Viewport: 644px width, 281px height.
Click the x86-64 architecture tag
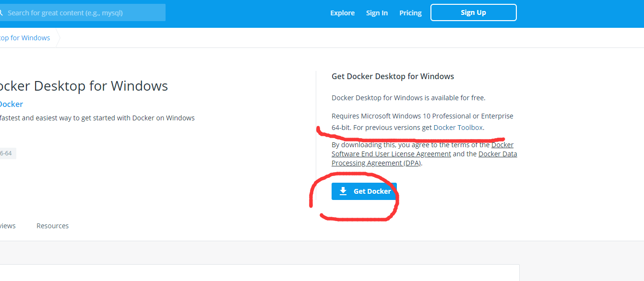[x=6, y=153]
